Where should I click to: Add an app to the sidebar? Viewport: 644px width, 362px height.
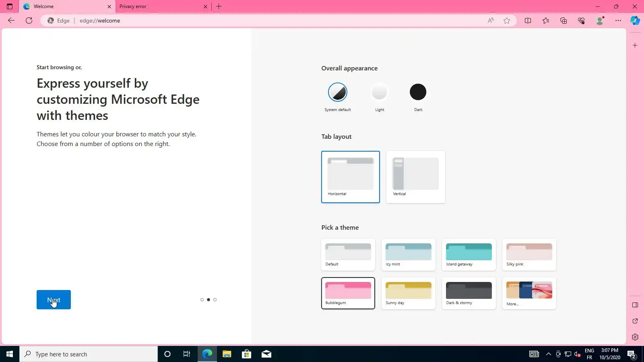(x=635, y=45)
